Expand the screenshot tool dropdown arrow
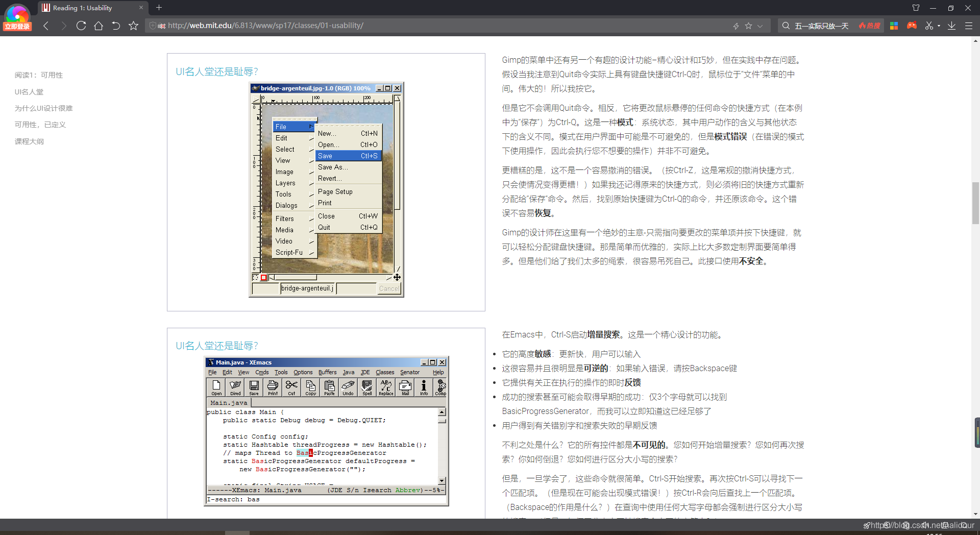980x535 pixels. coord(939,26)
